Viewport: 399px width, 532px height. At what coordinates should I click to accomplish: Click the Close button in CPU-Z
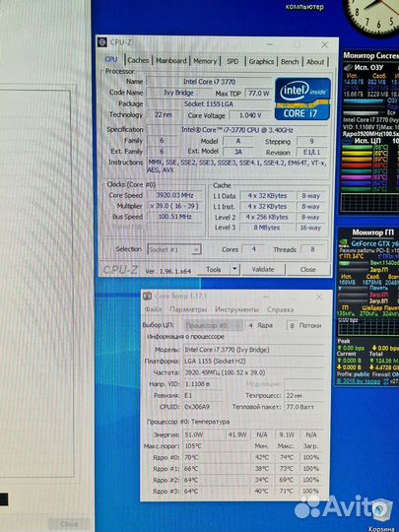coord(307,270)
